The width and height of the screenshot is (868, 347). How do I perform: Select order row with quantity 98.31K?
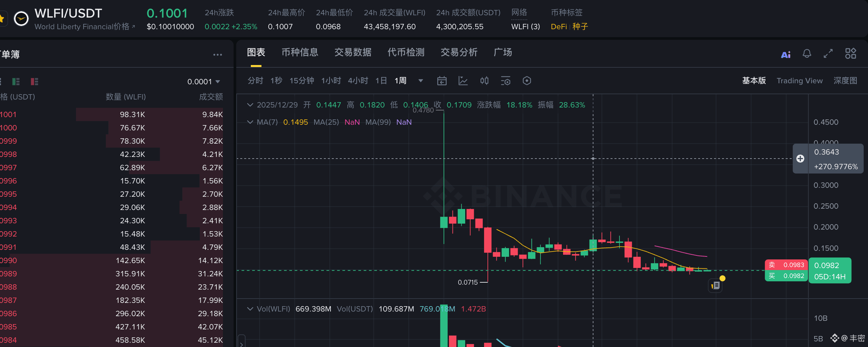click(111, 114)
